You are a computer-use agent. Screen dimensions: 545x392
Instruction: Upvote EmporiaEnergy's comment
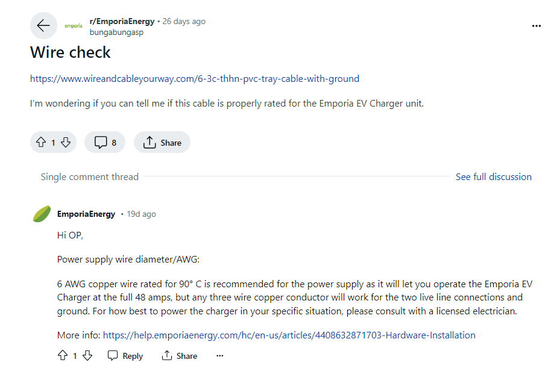coord(63,355)
